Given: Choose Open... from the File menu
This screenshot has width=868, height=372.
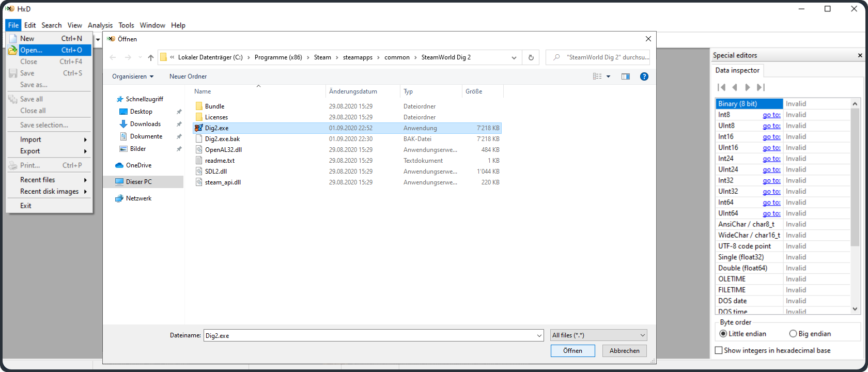Looking at the screenshot, I should (49, 50).
